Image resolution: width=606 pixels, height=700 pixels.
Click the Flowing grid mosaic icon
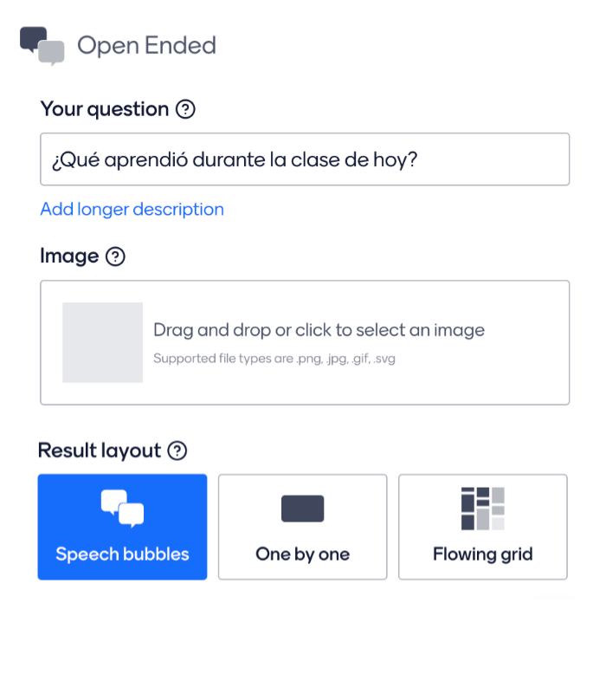[x=483, y=509]
